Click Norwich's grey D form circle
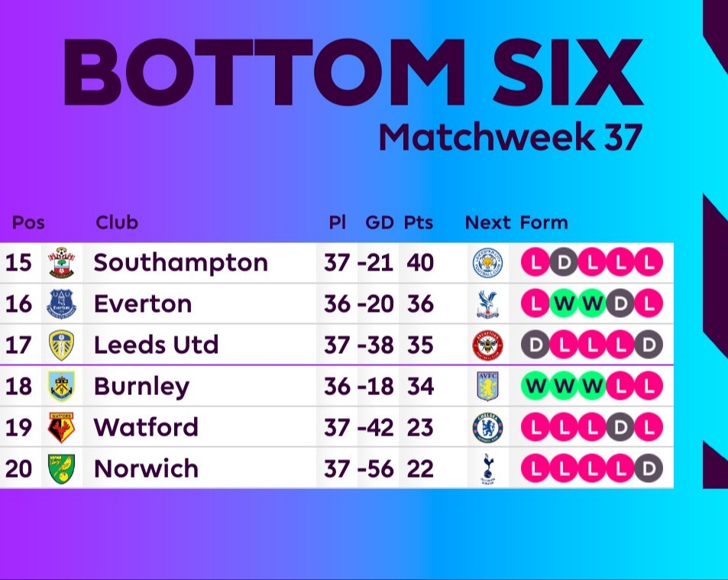This screenshot has height=580, width=728. pos(649,468)
